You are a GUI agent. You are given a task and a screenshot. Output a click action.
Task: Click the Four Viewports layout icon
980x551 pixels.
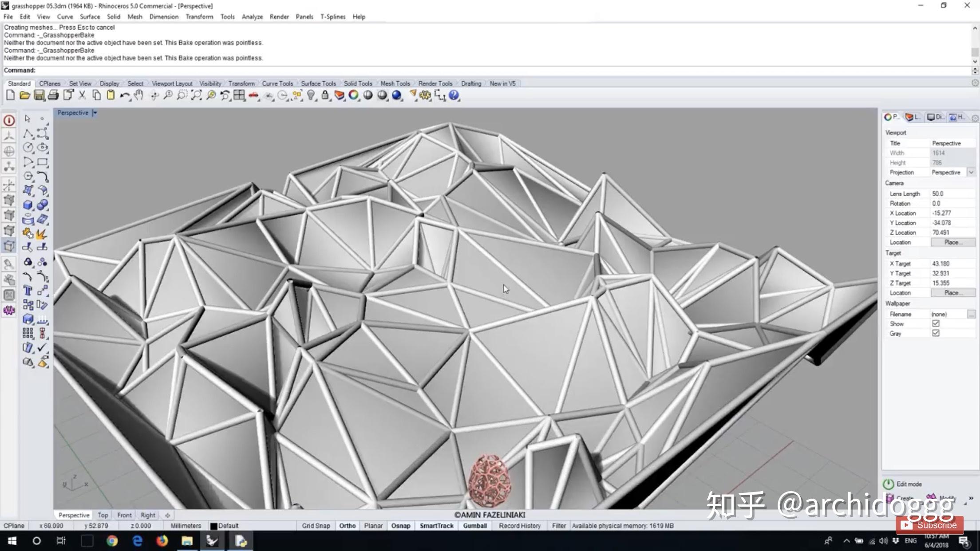(239, 95)
